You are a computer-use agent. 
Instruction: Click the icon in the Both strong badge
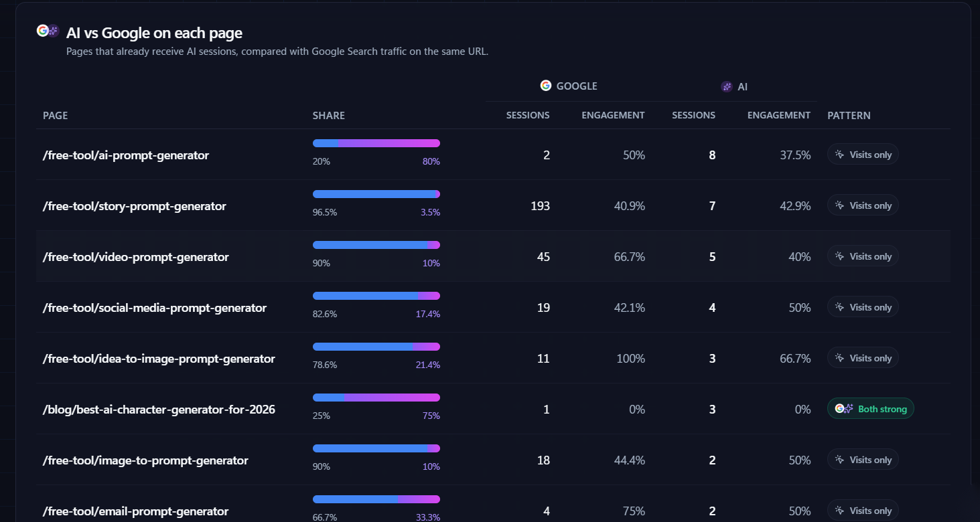tap(844, 409)
